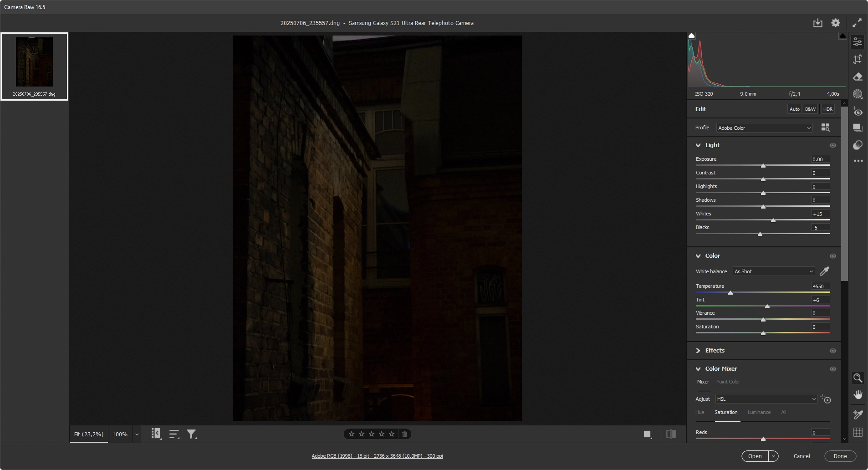Toggle the color sampler overlay tool
The image size is (868, 470).
858,414
